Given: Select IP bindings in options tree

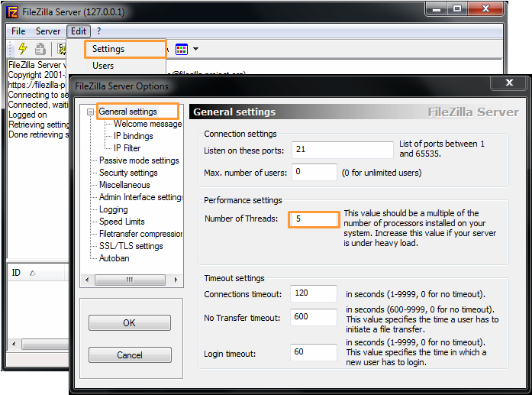Looking at the screenshot, I should (134, 136).
